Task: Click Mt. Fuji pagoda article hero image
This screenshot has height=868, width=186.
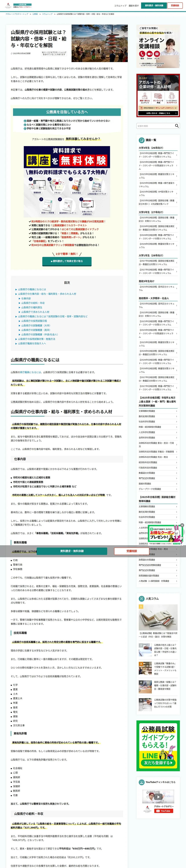Action: [x=100, y=43]
